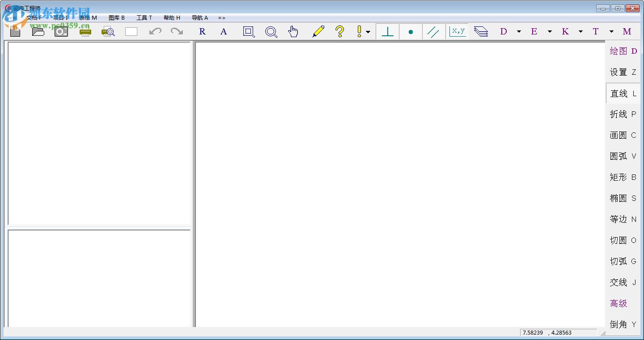644x340 pixels.
Task: Open the 项目 I menu
Action: [x=60, y=18]
